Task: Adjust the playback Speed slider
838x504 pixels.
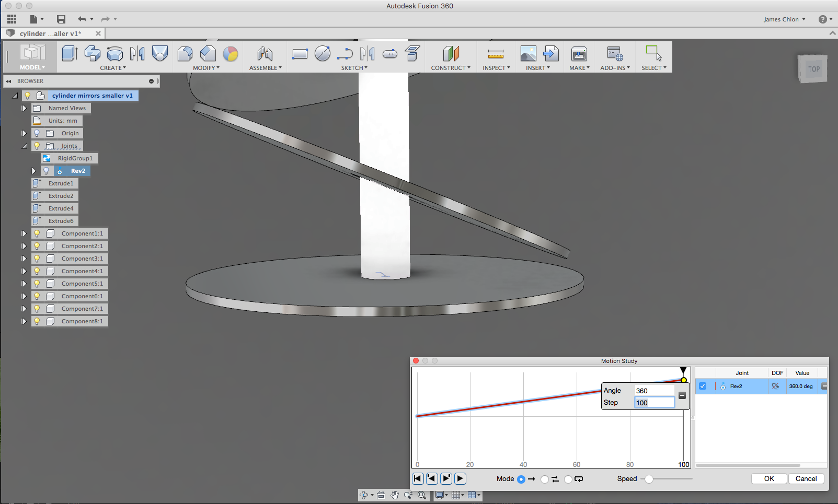Action: coord(649,478)
